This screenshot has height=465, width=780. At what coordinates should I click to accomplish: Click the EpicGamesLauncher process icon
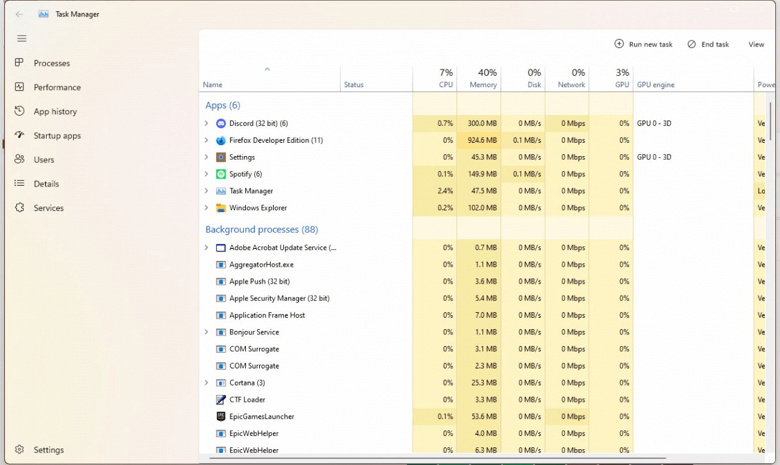[221, 416]
